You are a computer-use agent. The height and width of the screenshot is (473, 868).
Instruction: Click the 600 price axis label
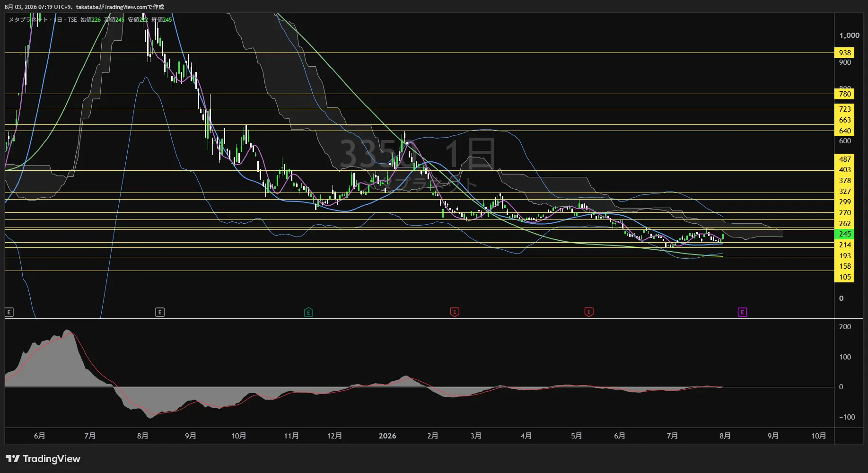click(x=845, y=141)
